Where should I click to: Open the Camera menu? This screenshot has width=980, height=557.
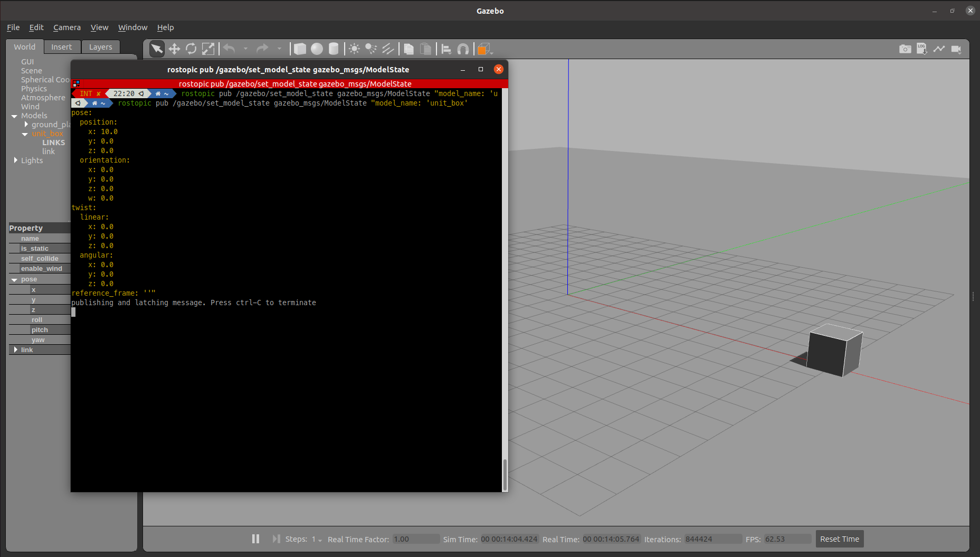67,27
